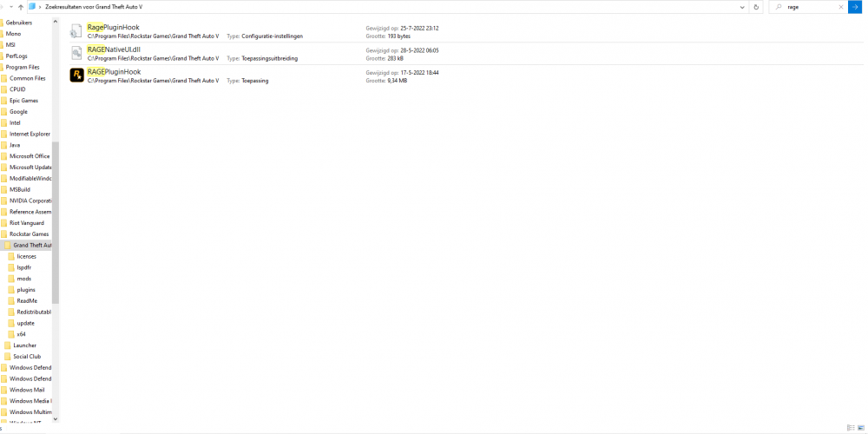The width and height of the screenshot is (868, 434).
Task: Open the PerfLogs folder in the sidebar
Action: tap(16, 56)
